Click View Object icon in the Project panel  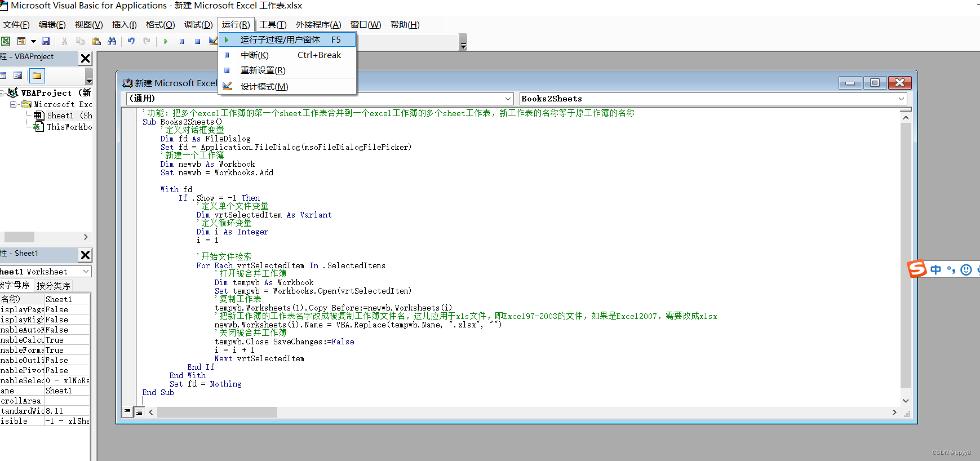[x=17, y=76]
